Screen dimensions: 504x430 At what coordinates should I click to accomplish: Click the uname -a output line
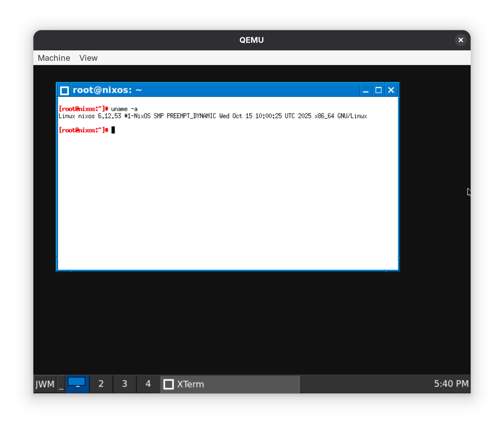(213, 116)
